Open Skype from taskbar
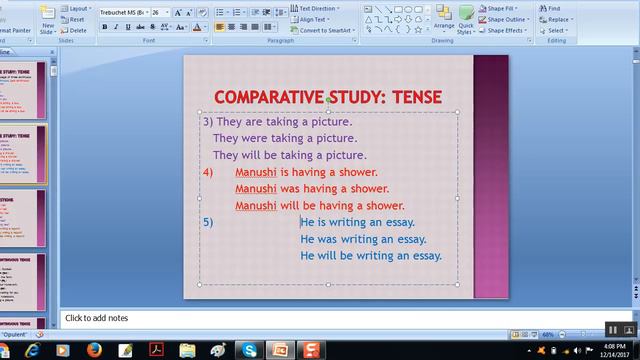Screen dimensions: 640x360 [x=249, y=350]
